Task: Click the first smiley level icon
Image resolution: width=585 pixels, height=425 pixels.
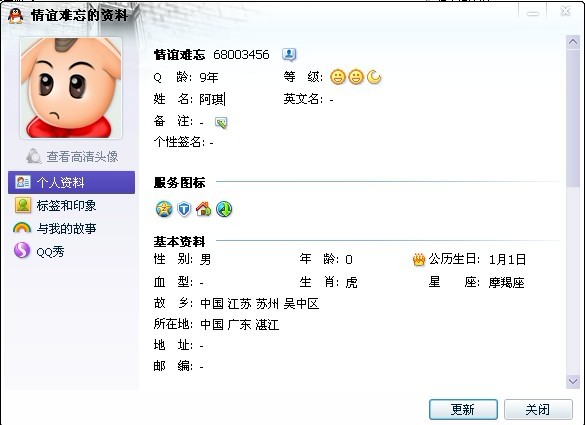Action: tap(338, 77)
